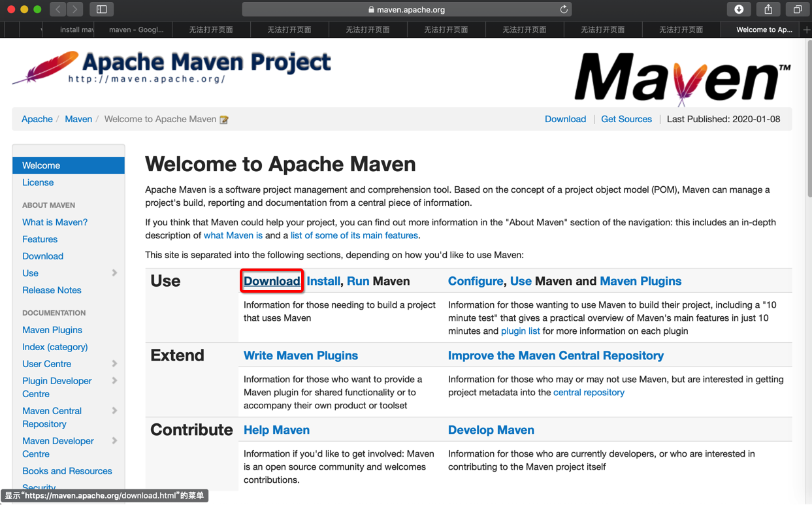This screenshot has height=505, width=812.
Task: Select Welcome in the sidebar
Action: (x=69, y=165)
